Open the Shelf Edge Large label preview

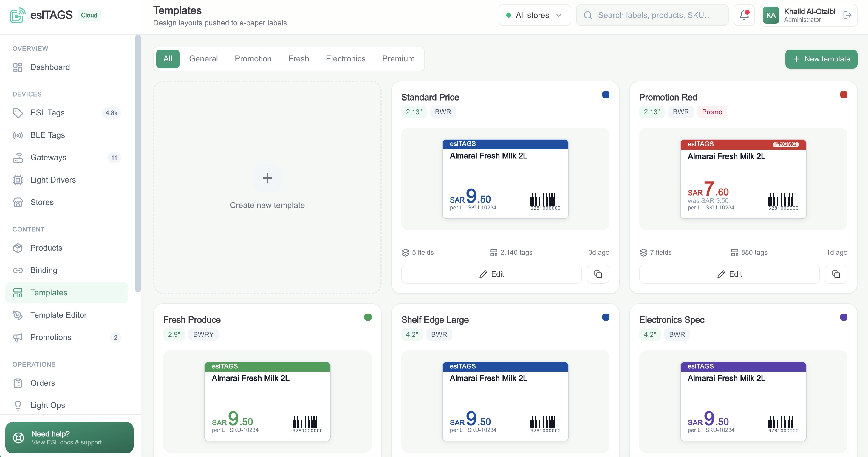pyautogui.click(x=505, y=402)
